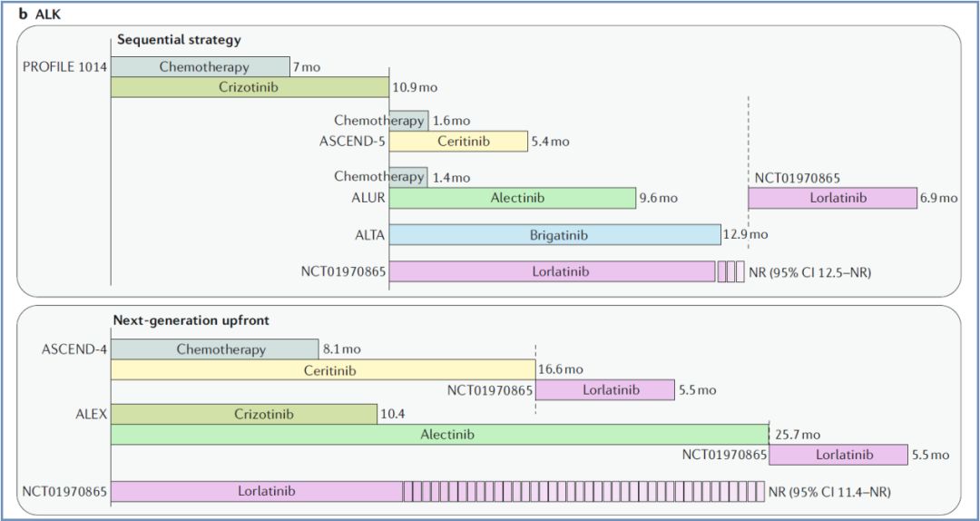Click the ALEX Crizotinib bar
Screen dimensions: 980x521
click(244, 414)
